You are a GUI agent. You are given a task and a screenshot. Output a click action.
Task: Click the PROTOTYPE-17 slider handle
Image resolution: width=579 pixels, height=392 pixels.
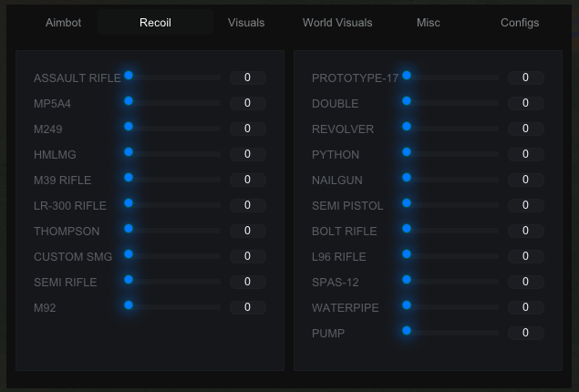pos(407,76)
